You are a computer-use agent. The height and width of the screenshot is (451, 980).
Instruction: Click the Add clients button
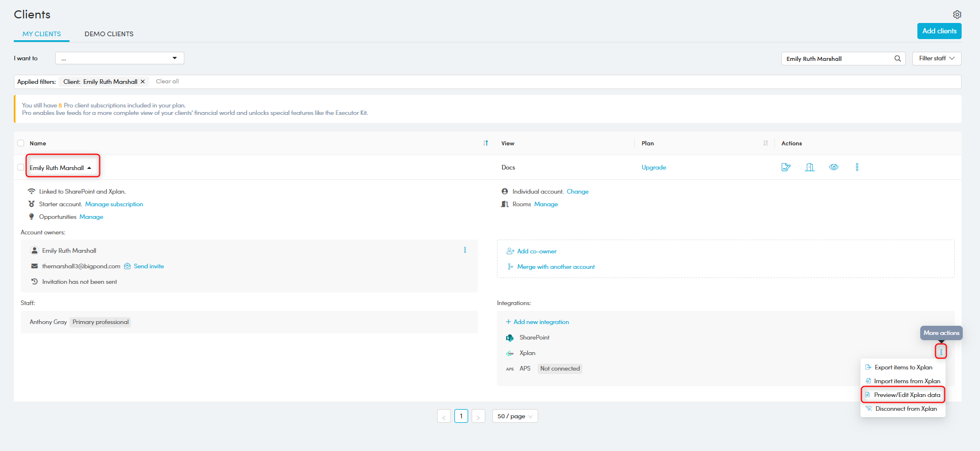coord(939,31)
